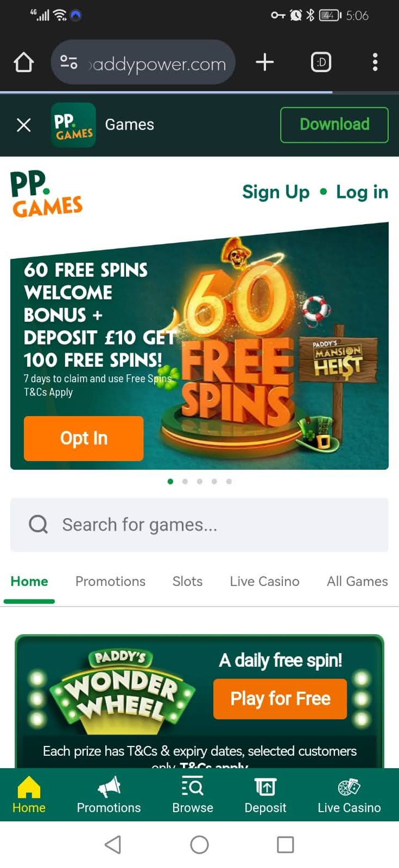Open Promotions from bottom navigation bar
Image resolution: width=399 pixels, height=868 pixels.
109,795
